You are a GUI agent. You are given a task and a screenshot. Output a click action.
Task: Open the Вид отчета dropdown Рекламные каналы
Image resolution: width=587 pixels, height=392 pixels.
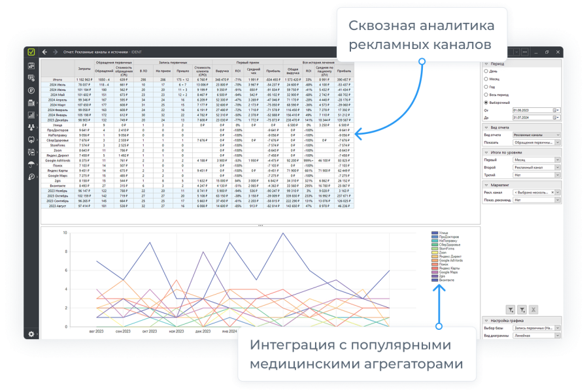tap(536, 135)
